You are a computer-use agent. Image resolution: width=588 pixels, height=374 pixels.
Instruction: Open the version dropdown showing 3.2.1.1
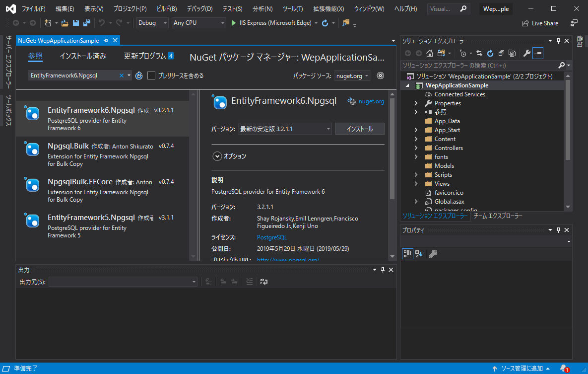click(x=285, y=129)
